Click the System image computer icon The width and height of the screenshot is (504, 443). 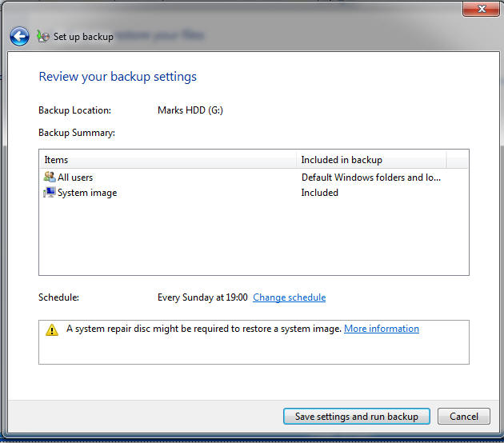pos(50,193)
